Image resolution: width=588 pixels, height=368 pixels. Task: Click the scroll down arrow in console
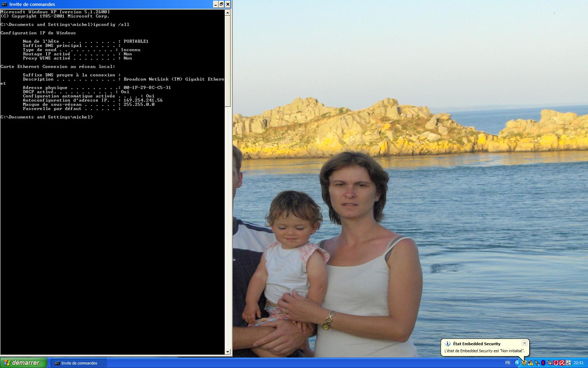tap(227, 352)
